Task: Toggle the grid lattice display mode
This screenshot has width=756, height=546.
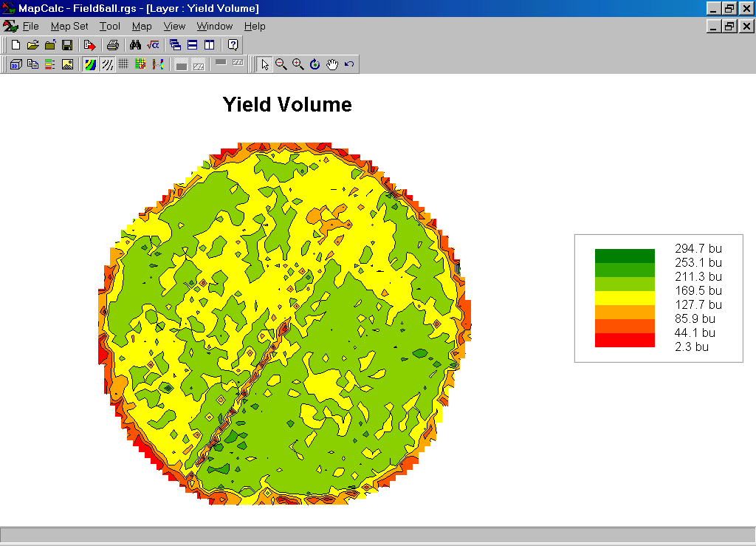Action: click(123, 64)
